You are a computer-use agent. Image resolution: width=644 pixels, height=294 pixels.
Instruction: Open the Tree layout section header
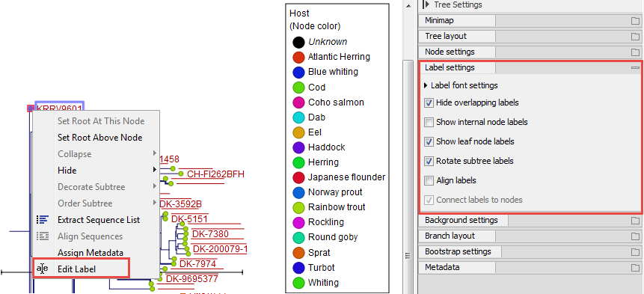457,36
